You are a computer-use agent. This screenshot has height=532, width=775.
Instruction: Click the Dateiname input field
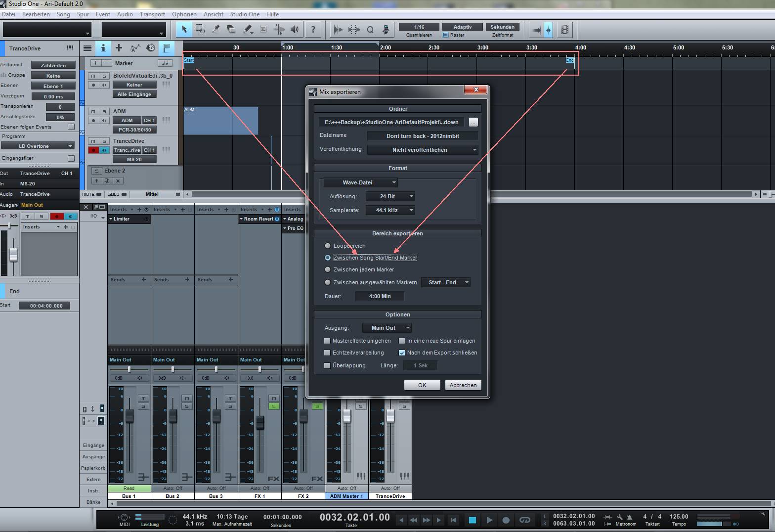coord(423,136)
